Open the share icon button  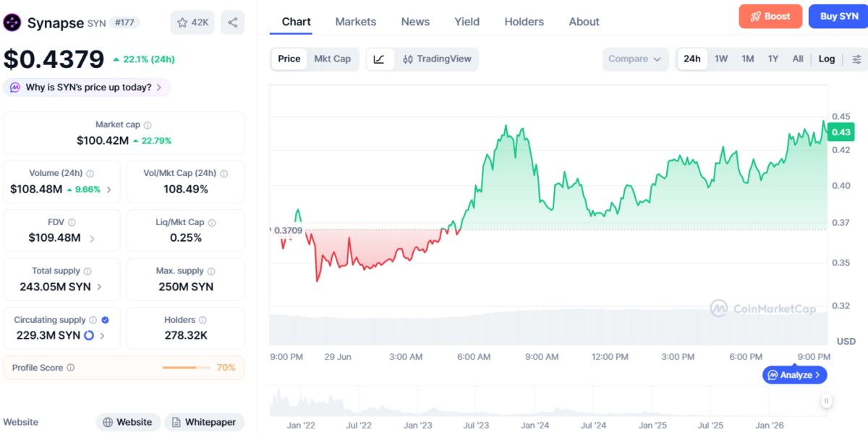tap(232, 22)
